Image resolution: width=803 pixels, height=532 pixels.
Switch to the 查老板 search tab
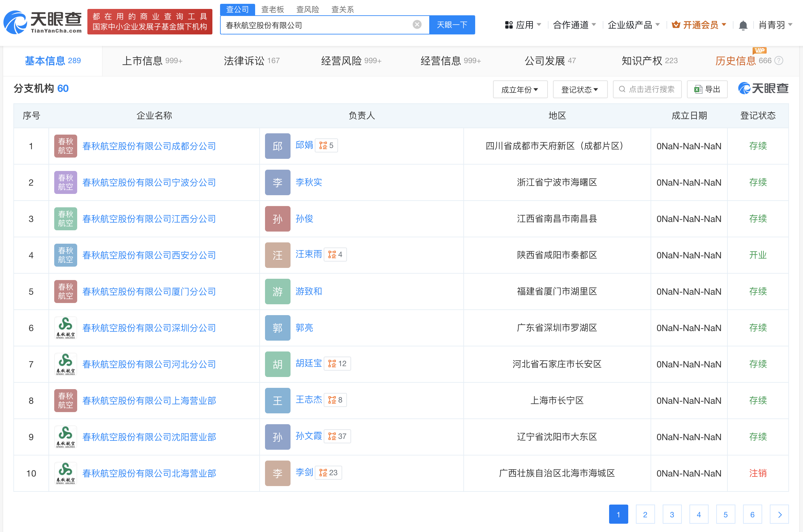(272, 9)
